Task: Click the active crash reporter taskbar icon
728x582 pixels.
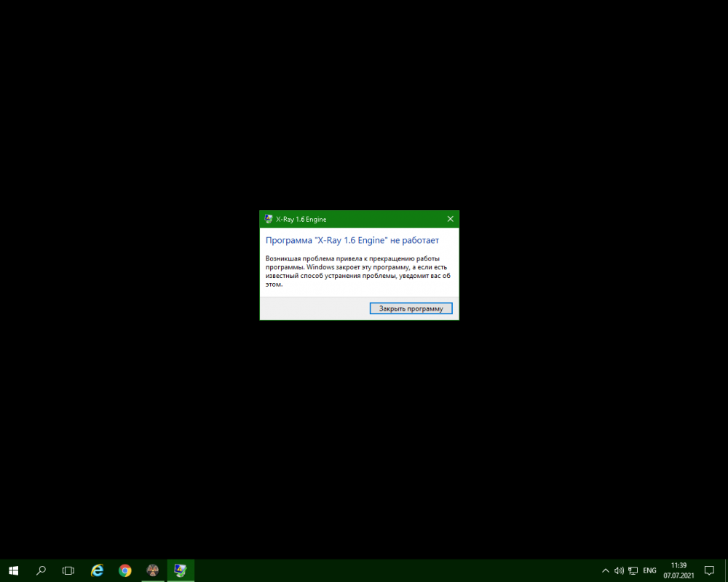Action: coord(180,570)
